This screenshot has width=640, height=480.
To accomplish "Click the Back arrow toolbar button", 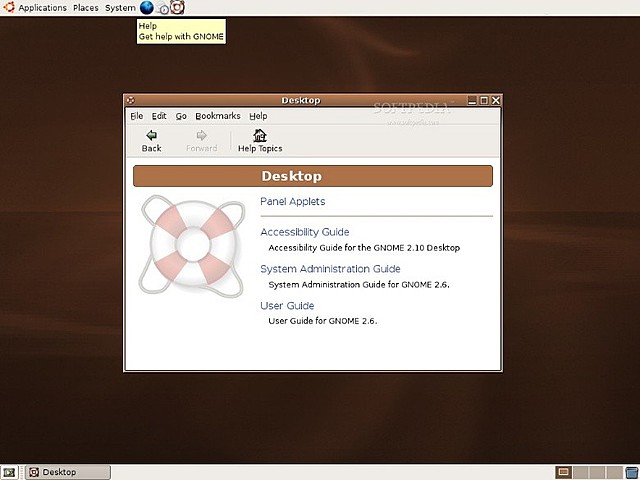I will click(151, 141).
